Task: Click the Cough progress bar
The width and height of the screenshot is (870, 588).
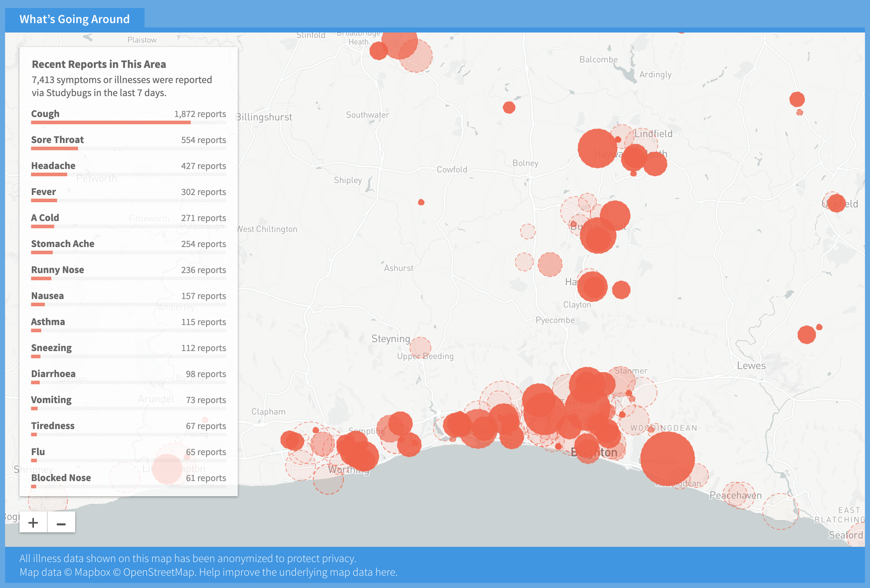Action: tap(128, 122)
